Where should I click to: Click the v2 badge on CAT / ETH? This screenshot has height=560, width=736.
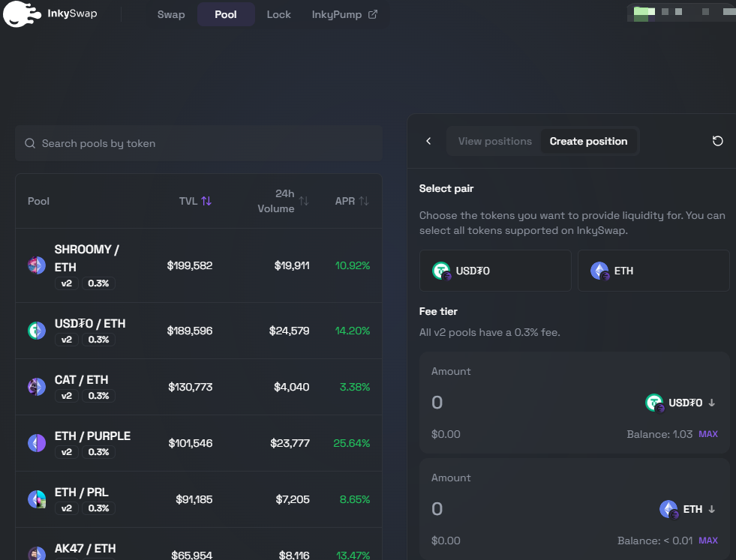pos(67,396)
